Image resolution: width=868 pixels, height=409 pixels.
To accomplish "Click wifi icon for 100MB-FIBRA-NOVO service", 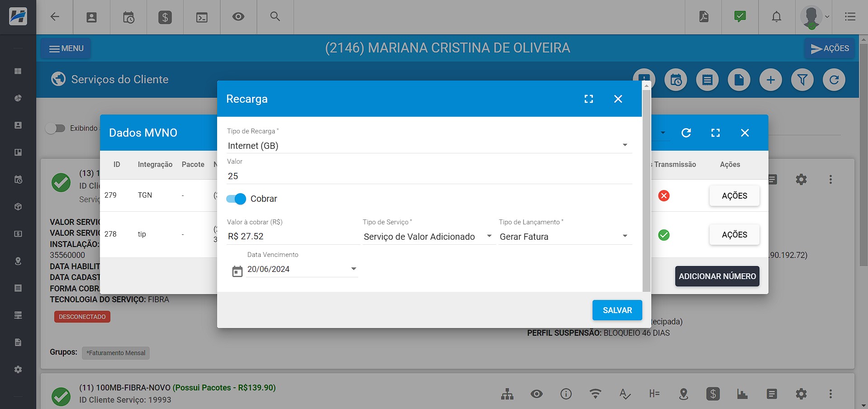I will click(x=595, y=394).
